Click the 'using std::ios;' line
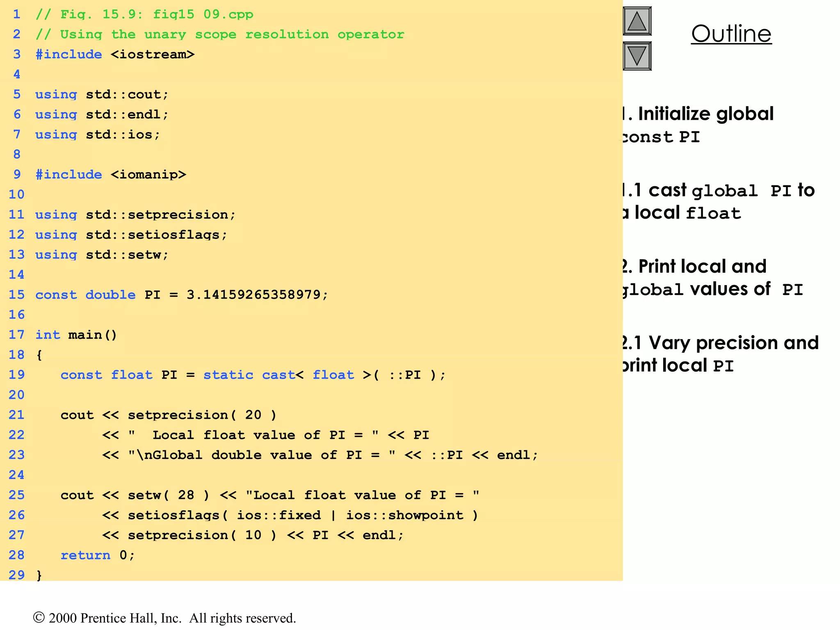Image resolution: width=840 pixels, height=630 pixels. (x=98, y=135)
